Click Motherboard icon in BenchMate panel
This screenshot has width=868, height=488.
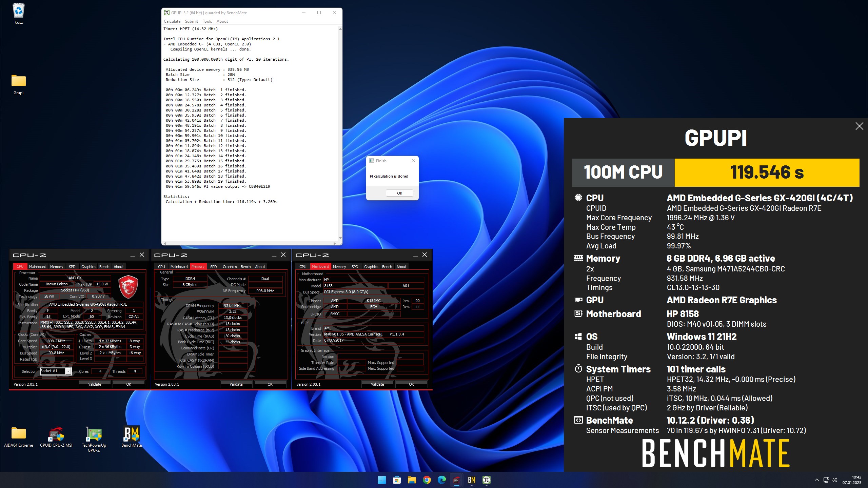click(x=578, y=313)
